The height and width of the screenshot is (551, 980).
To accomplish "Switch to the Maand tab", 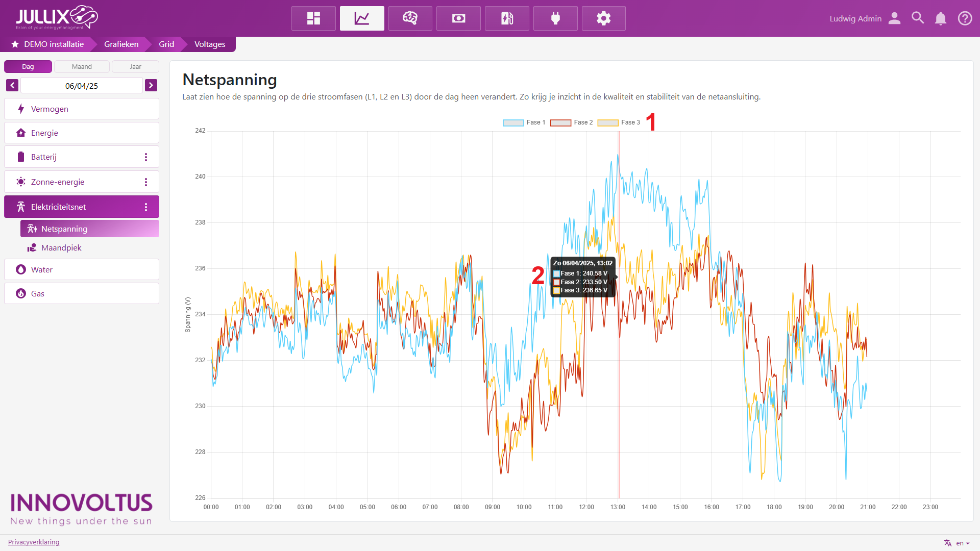I will coord(82,67).
